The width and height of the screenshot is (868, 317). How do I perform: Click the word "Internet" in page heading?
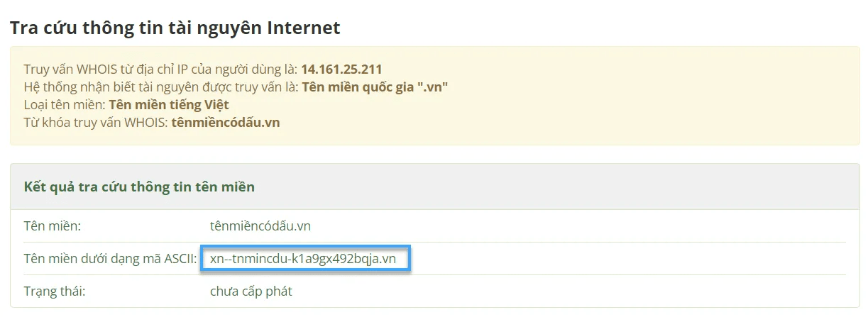303,28
